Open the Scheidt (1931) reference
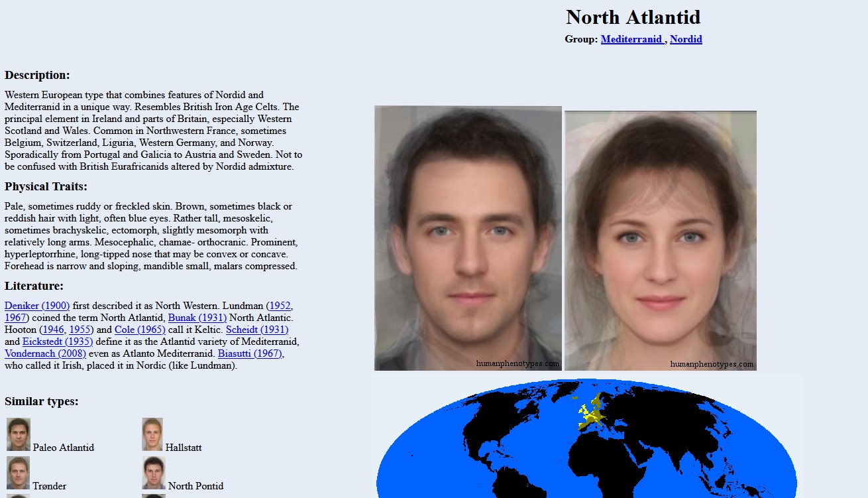Viewport: 868px width, 498px height. (257, 330)
